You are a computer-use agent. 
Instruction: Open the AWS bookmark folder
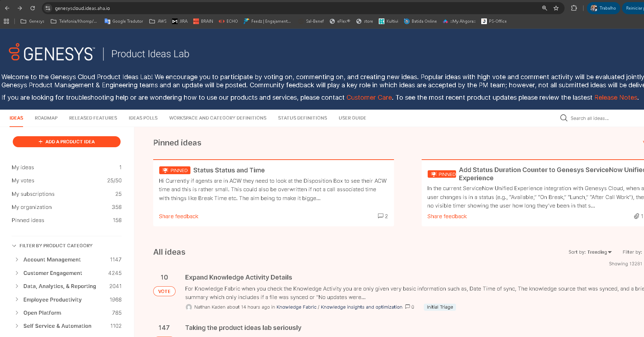[158, 21]
